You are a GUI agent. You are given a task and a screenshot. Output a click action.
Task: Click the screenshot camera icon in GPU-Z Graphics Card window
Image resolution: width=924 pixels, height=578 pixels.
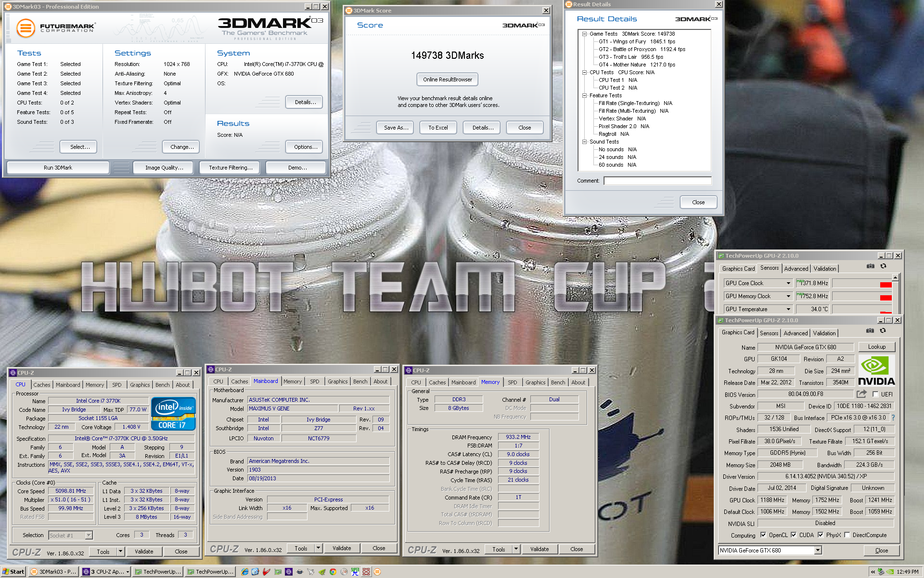pos(870,331)
